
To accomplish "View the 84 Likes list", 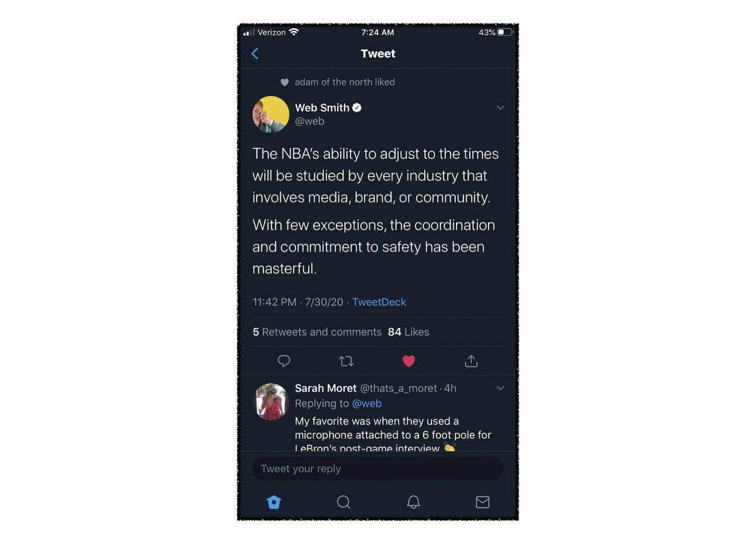I will (408, 332).
